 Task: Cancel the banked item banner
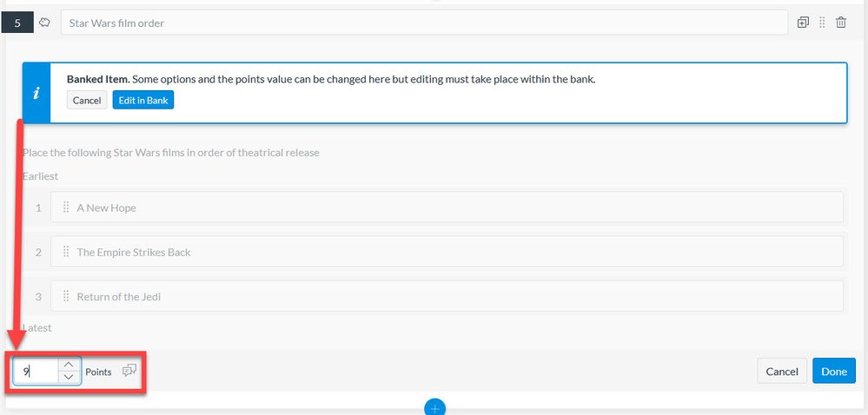(x=87, y=100)
